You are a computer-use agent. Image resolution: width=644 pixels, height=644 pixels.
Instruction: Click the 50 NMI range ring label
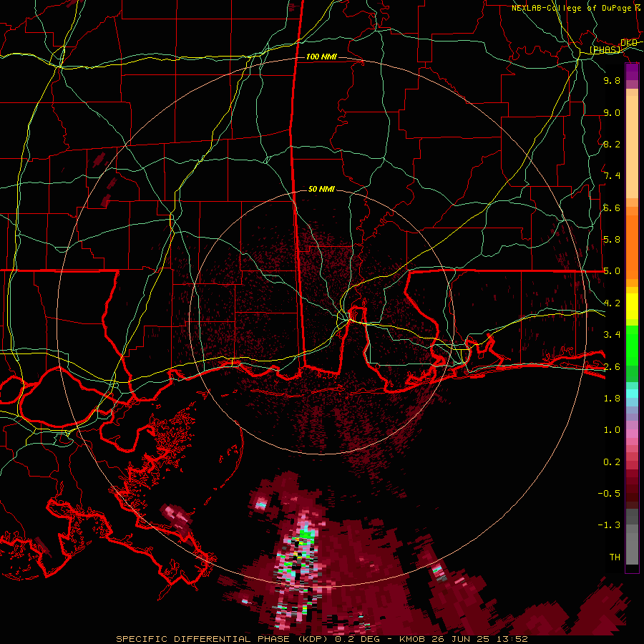point(321,189)
